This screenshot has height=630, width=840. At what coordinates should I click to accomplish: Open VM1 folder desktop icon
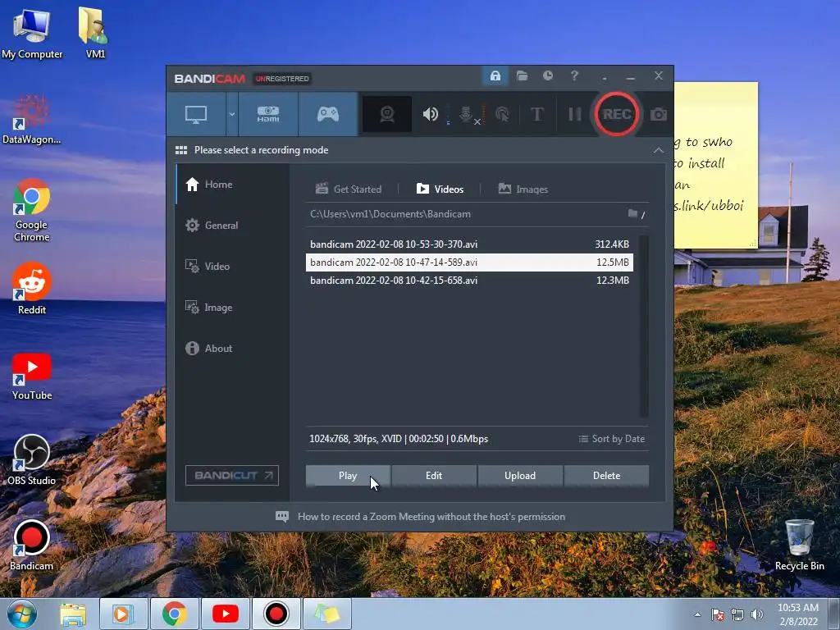95,33
